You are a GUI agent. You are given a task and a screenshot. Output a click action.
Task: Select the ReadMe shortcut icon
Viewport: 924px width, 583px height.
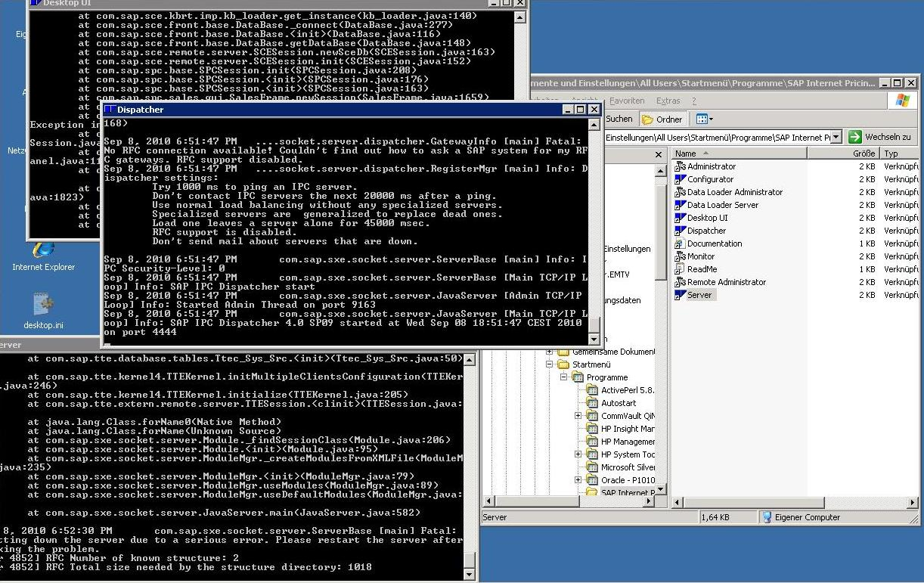[x=680, y=269]
